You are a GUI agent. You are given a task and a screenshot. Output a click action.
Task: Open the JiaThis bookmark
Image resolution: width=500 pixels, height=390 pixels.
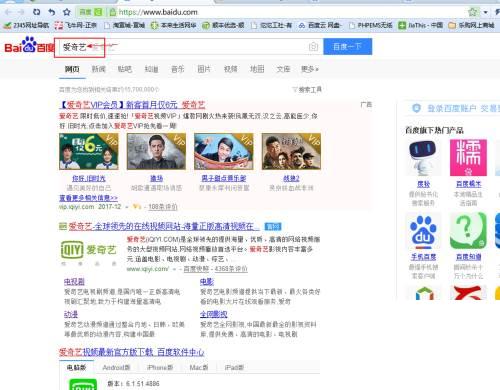tap(421, 25)
